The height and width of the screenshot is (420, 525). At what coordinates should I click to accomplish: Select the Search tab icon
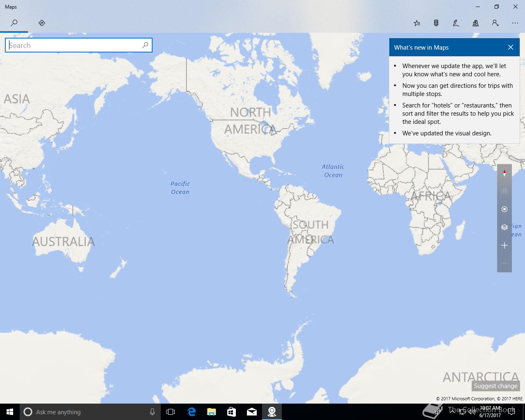point(14,23)
